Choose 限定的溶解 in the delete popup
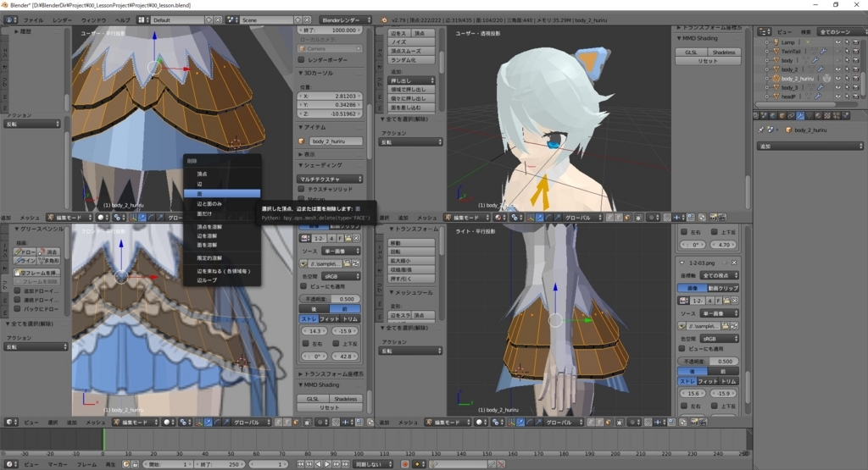This screenshot has width=868, height=470. pos(222,258)
